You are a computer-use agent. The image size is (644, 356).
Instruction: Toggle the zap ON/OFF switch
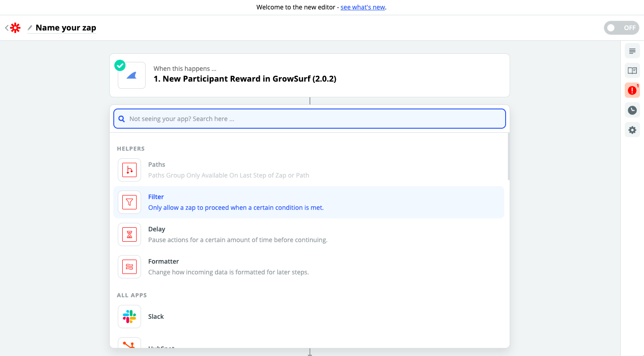[622, 28]
